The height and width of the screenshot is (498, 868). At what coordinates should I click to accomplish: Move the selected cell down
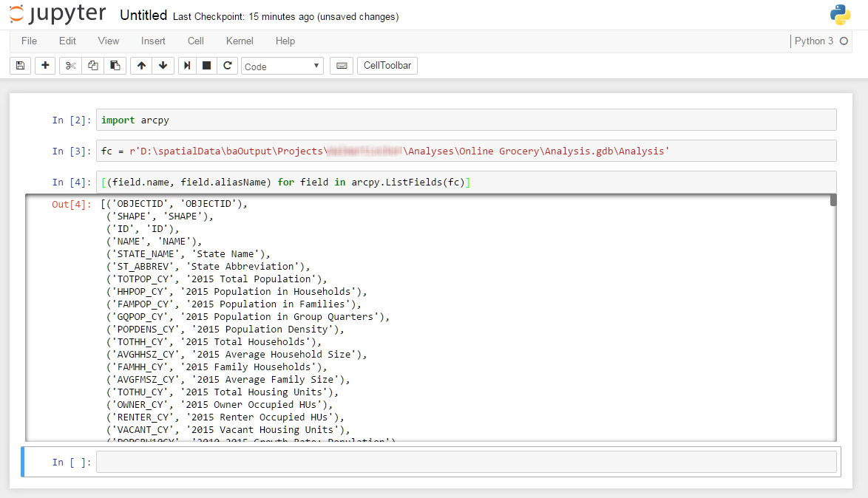point(163,65)
